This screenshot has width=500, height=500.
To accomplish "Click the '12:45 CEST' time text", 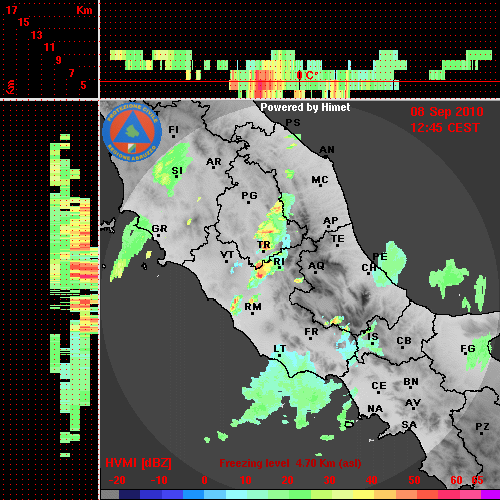I will point(445,128).
